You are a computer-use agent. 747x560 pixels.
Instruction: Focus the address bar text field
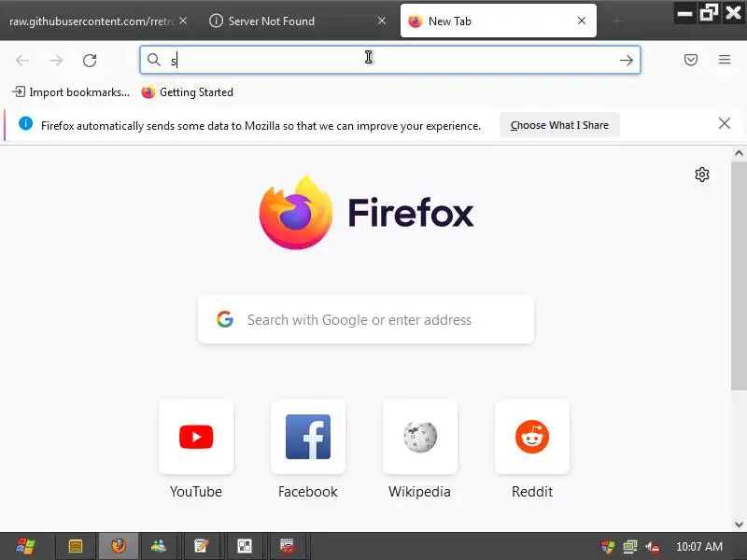tap(389, 60)
